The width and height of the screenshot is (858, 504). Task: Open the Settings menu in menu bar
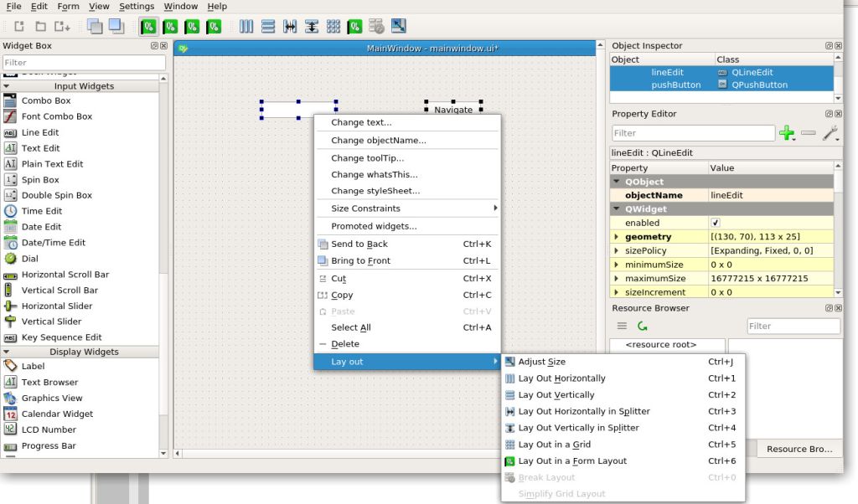136,7
